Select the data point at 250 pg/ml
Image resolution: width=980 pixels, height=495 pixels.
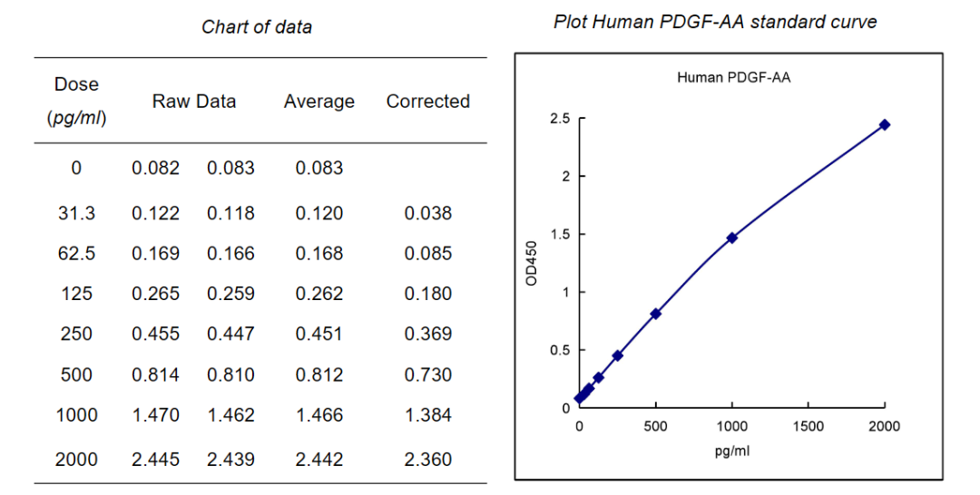618,355
